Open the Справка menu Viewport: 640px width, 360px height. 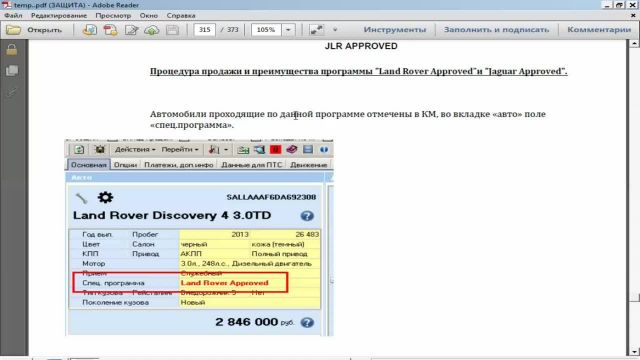181,16
